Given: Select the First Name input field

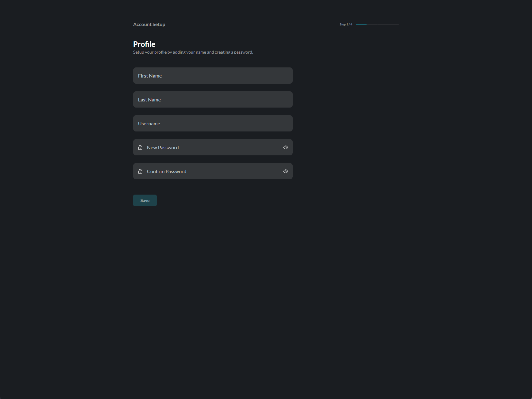Looking at the screenshot, I should 213,75.
